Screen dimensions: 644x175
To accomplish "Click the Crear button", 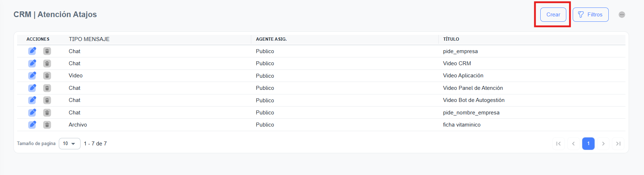I will [x=553, y=15].
